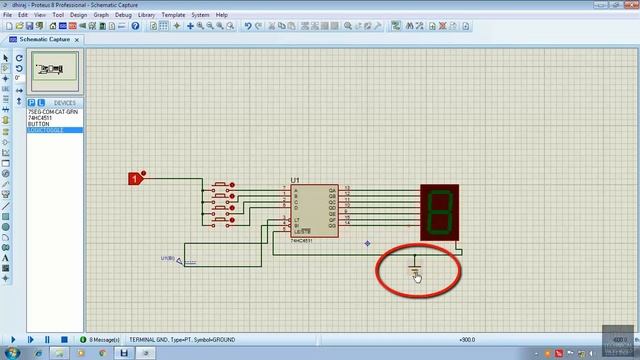Open the blue help question mark icon
The width and height of the screenshot is (640, 360).
pyautogui.click(x=135, y=26)
